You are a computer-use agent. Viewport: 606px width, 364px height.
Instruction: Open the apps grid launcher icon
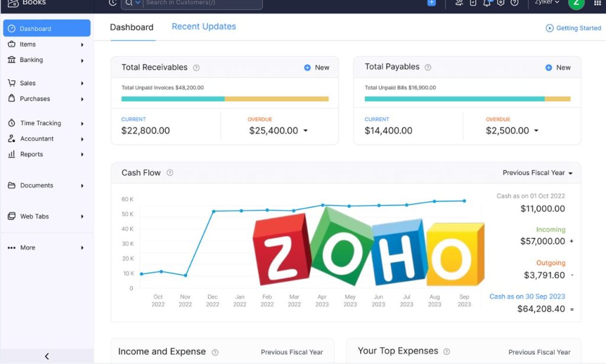tap(598, 3)
